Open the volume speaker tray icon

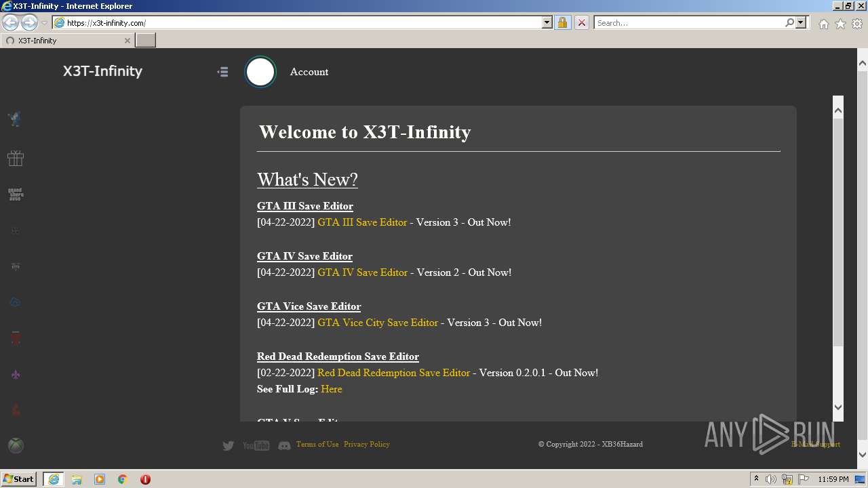[771, 479]
